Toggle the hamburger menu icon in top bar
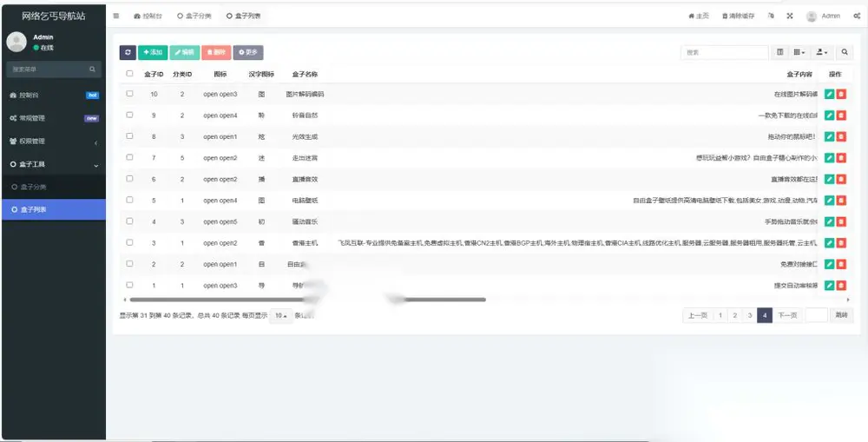Screen dimensions: 868x442 [116, 16]
